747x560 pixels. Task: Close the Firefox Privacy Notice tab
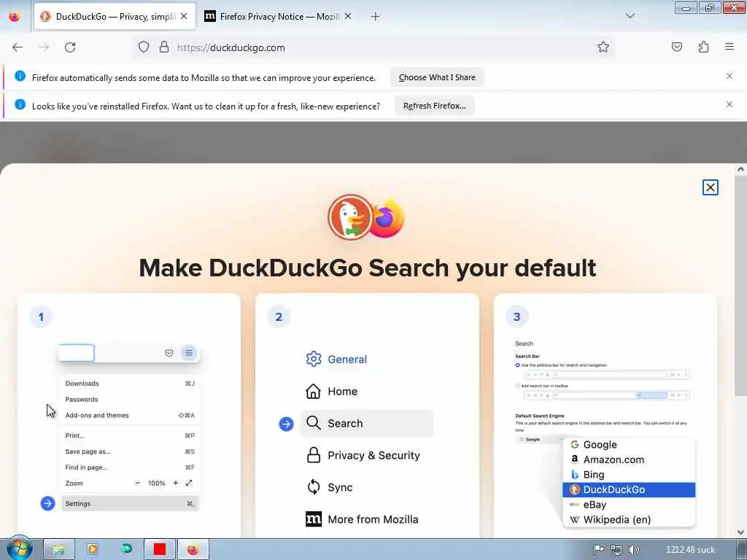point(348,16)
